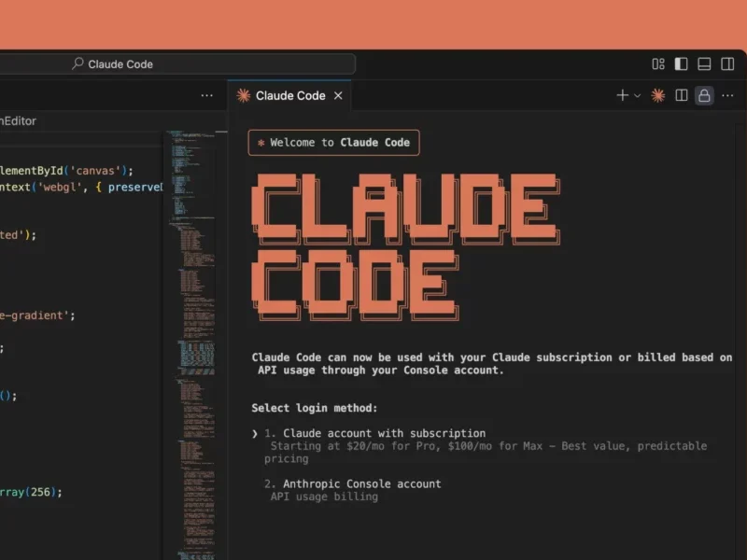Viewport: 747px width, 560px height.
Task: Open the terminal panel ellipsis menu
Action: 727,95
